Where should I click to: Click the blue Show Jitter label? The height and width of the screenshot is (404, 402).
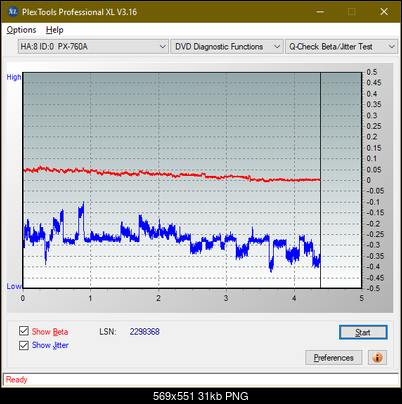pos(50,345)
